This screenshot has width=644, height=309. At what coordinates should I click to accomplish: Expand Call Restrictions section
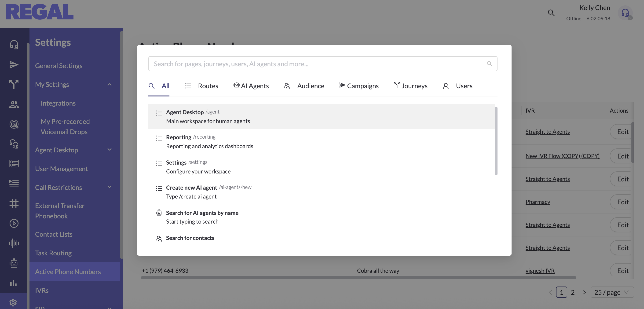[110, 187]
